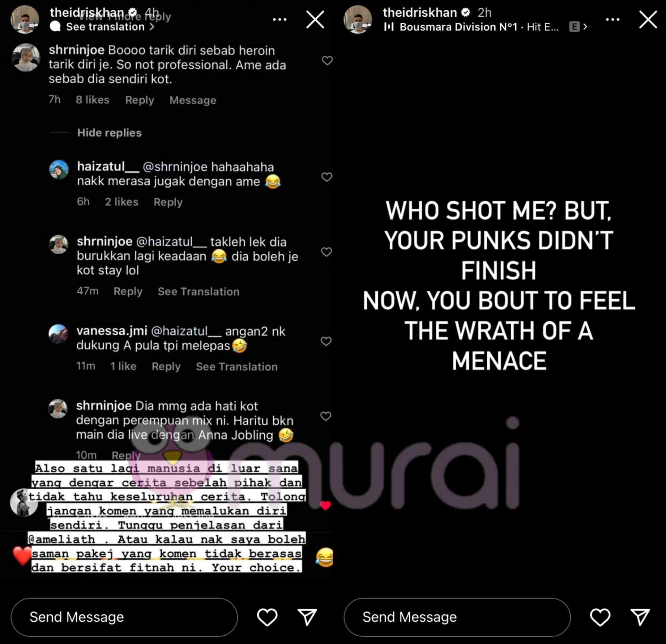The width and height of the screenshot is (666, 644).
Task: Like the right story with bottom heart
Action: point(600,617)
